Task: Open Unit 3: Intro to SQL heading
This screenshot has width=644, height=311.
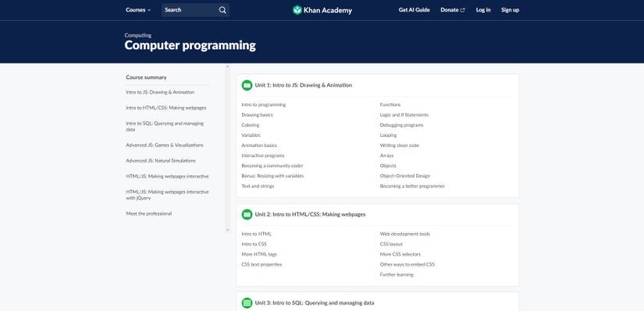Action: click(315, 302)
